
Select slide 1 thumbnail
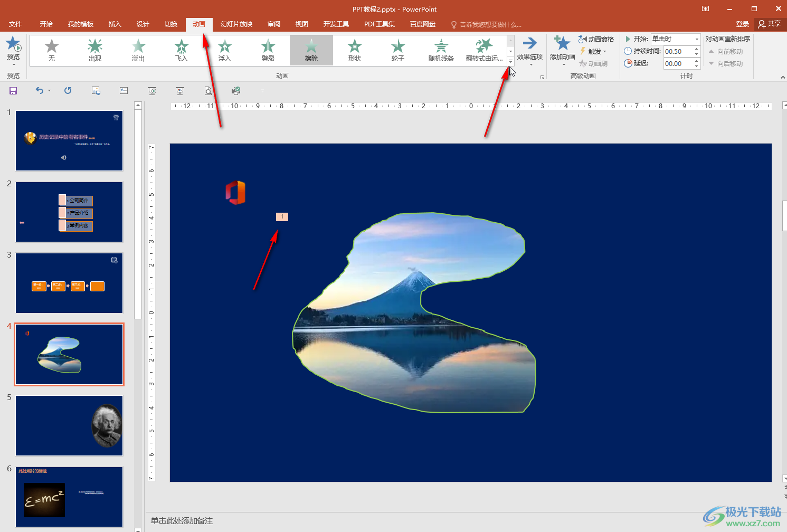(x=69, y=140)
